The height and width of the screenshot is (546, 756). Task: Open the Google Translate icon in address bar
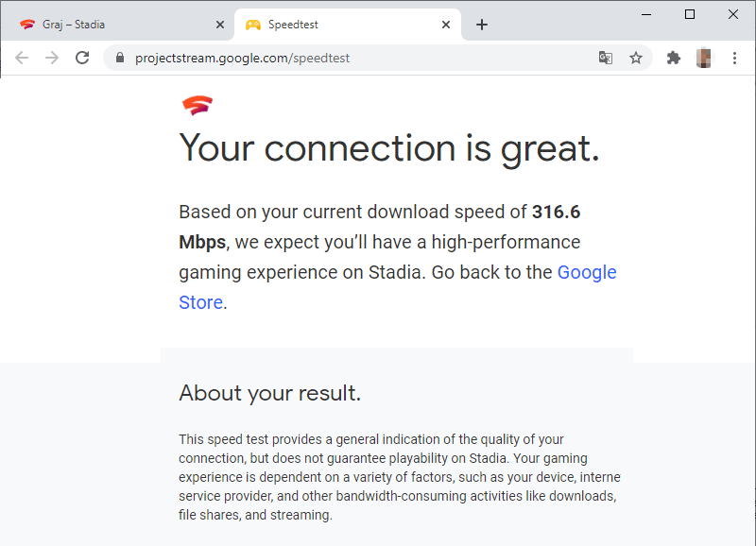(x=606, y=58)
